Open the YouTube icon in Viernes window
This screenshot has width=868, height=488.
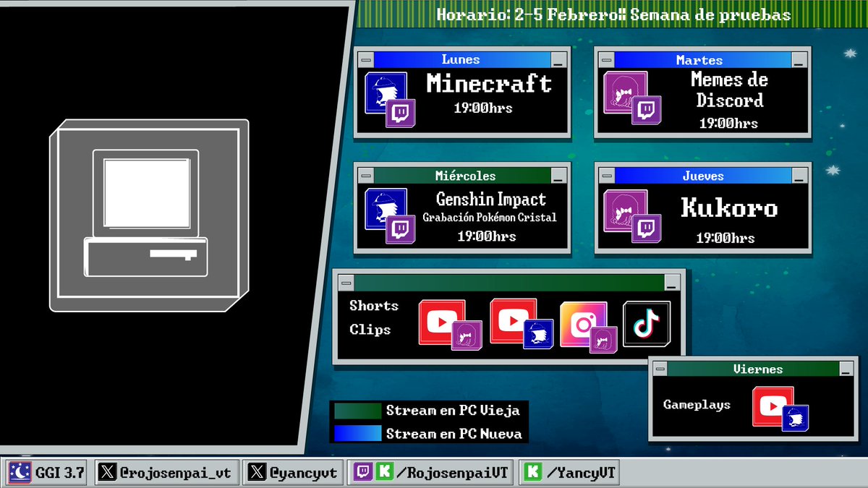click(x=773, y=406)
